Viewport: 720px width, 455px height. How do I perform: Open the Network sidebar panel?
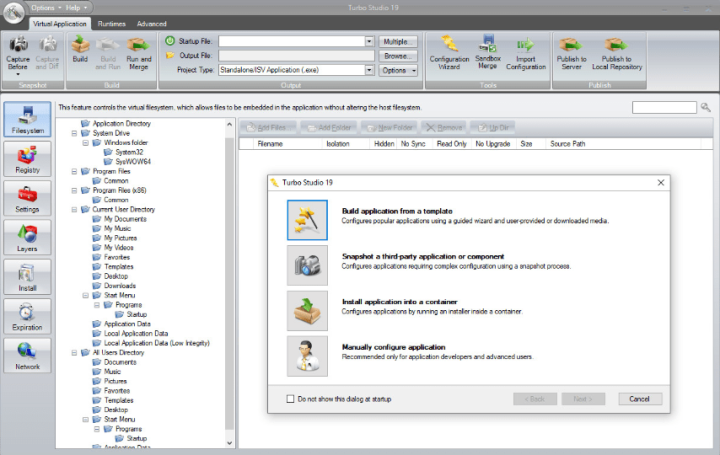point(28,356)
